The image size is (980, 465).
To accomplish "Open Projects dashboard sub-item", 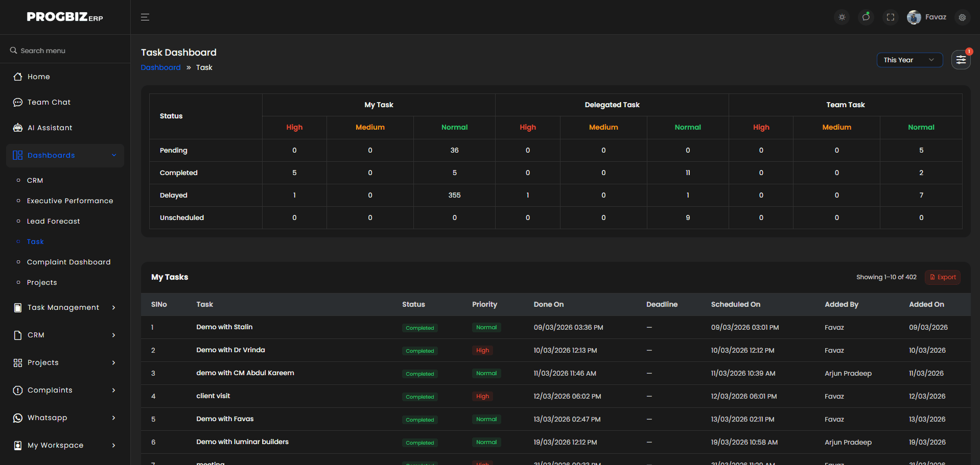I will pos(42,282).
